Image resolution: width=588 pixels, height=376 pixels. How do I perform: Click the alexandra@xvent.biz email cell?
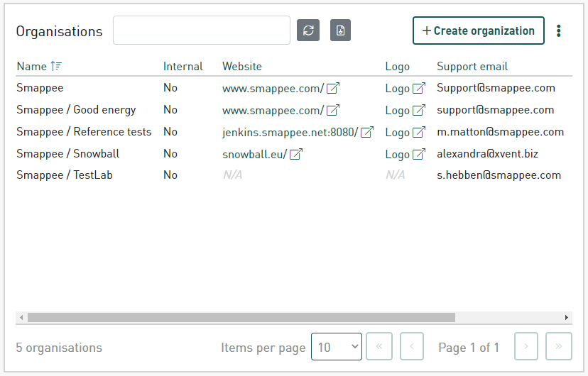(x=487, y=153)
